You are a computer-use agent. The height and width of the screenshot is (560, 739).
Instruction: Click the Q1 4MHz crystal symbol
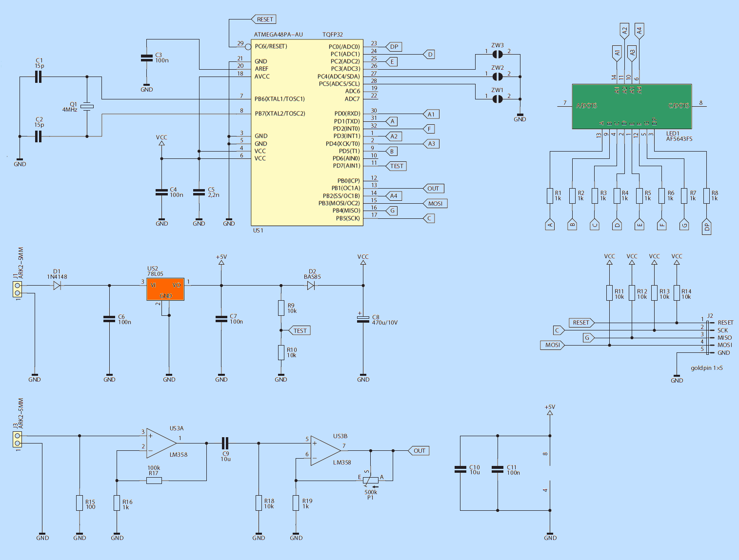coord(87,106)
